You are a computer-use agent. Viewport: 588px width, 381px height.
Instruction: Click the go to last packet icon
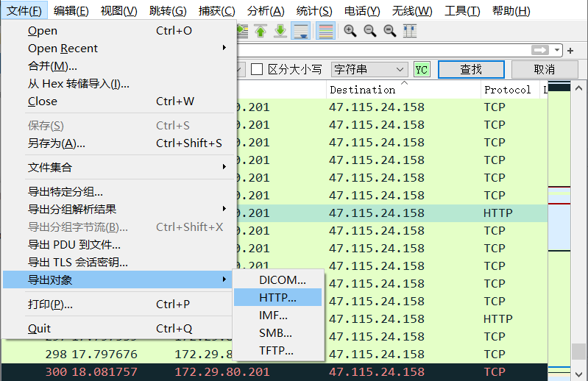pos(280,31)
